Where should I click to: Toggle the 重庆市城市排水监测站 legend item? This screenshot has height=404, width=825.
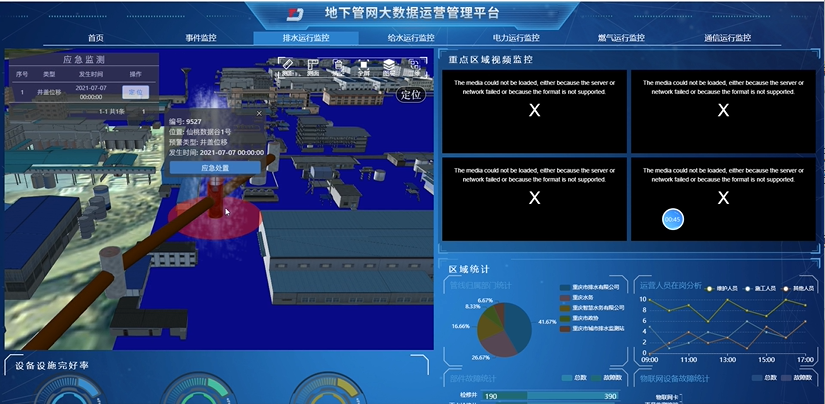point(592,328)
